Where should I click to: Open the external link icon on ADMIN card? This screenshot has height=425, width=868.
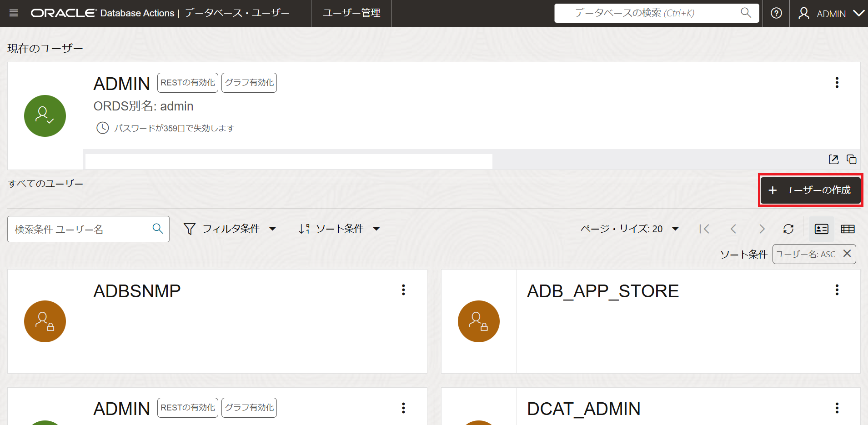pyautogui.click(x=833, y=160)
